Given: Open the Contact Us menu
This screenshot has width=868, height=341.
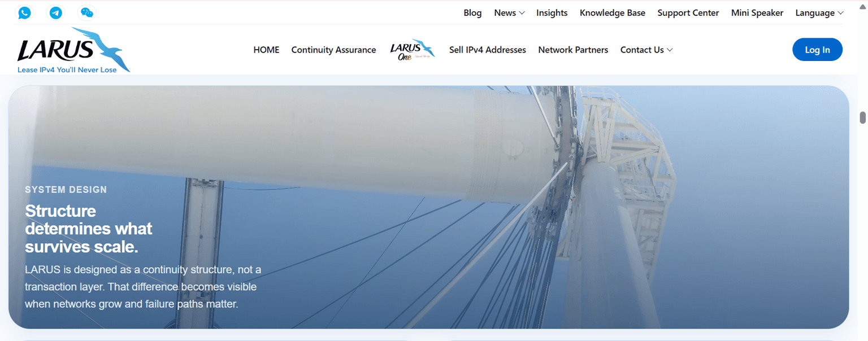Looking at the screenshot, I should [x=642, y=50].
